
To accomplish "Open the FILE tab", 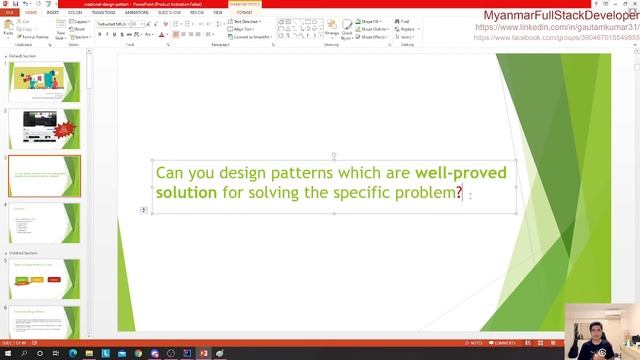I will (9, 13).
